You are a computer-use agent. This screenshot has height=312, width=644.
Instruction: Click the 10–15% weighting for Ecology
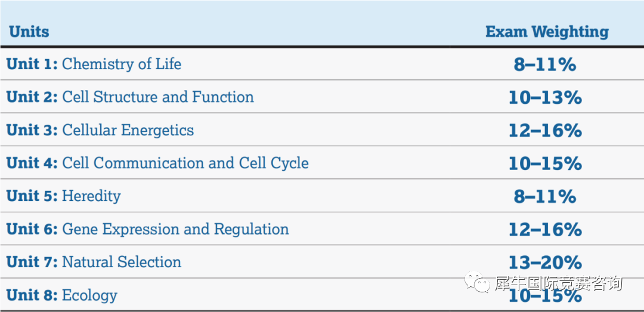click(545, 295)
